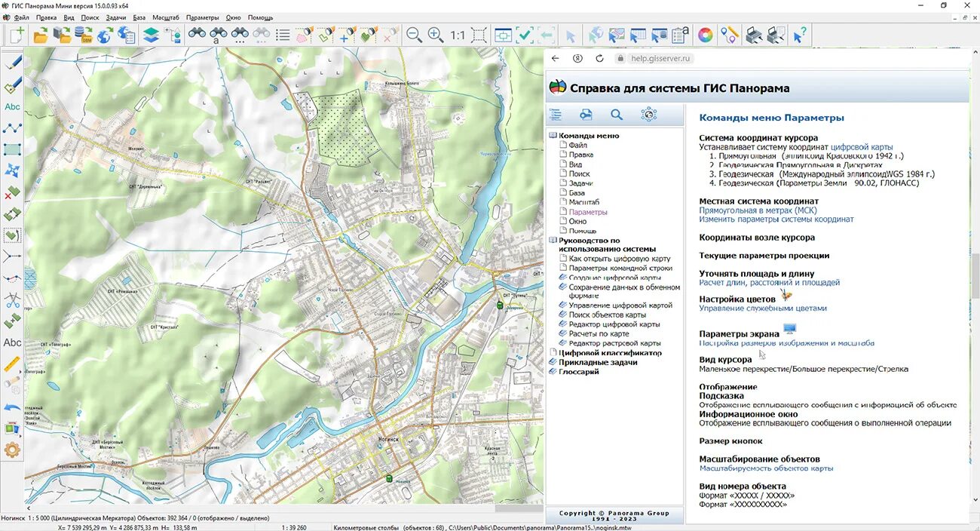Viewport: 980px width, 531px height.
Task: Expand the Глоссарий tree node
Action: pyautogui.click(x=553, y=372)
